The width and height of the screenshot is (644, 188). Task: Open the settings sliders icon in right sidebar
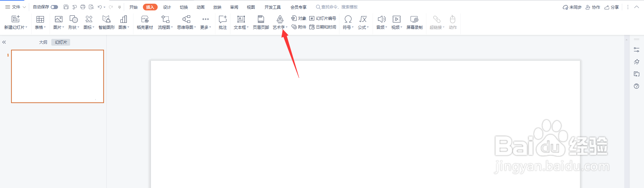tap(637, 50)
